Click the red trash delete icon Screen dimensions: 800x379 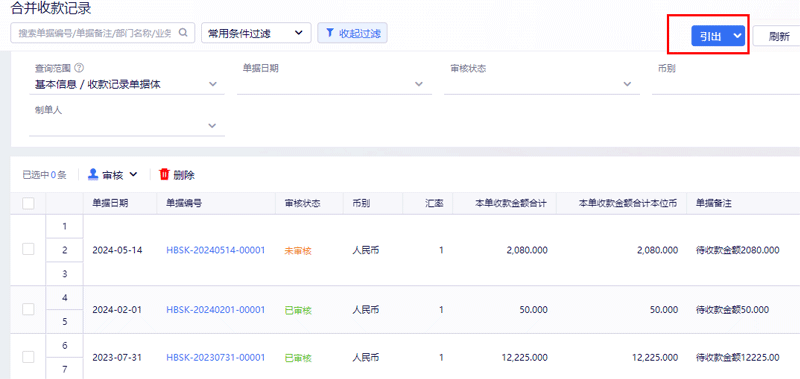(x=164, y=174)
